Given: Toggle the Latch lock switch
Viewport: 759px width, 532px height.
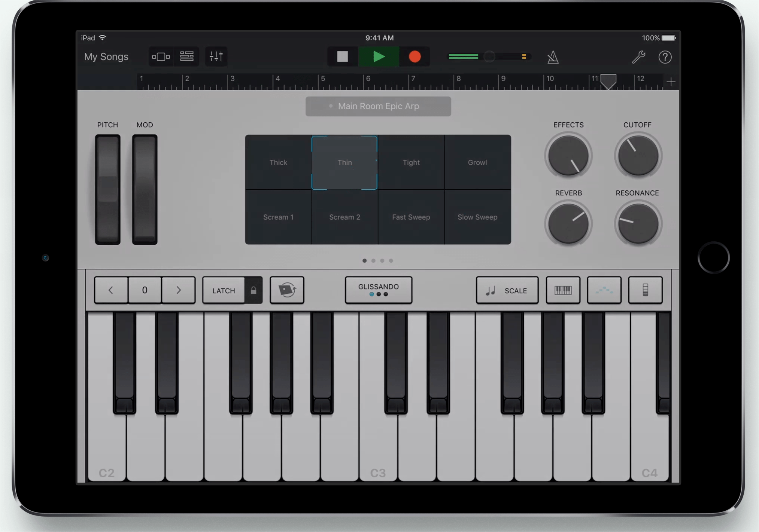Looking at the screenshot, I should 253,290.
